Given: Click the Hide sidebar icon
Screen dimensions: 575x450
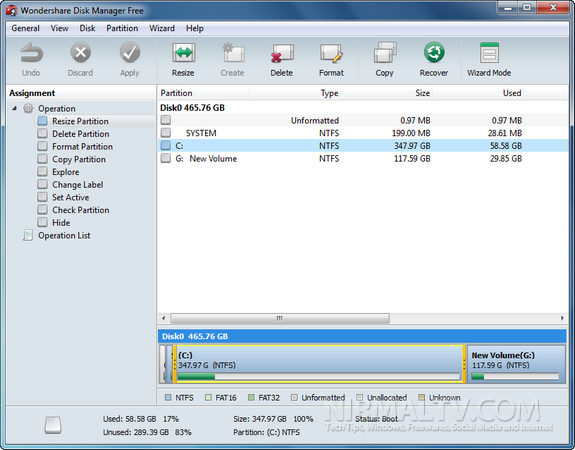Looking at the screenshot, I should click(43, 222).
